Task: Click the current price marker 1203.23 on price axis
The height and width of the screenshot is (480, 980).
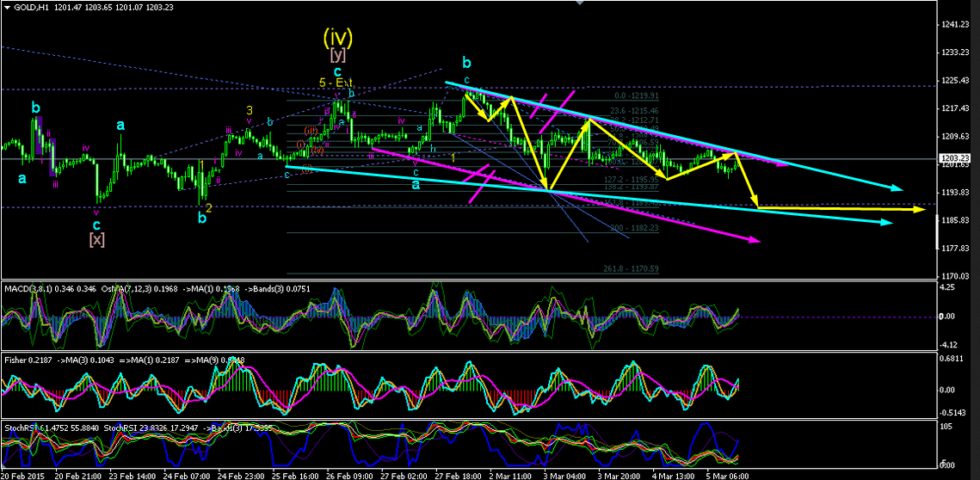Action: point(956,159)
